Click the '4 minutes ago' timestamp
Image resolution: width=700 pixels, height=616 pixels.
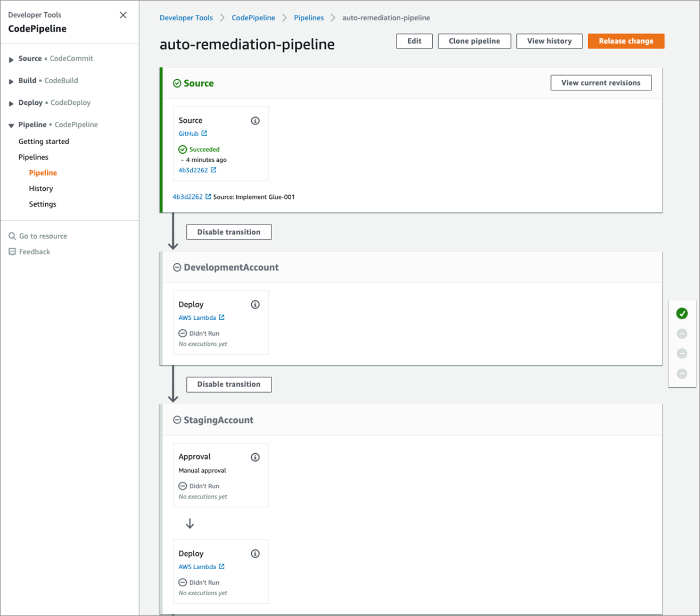tap(206, 160)
